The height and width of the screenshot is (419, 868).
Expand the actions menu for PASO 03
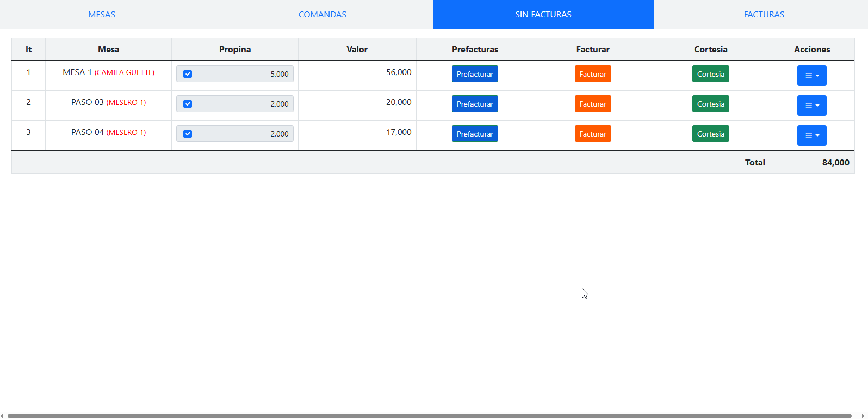coord(811,106)
